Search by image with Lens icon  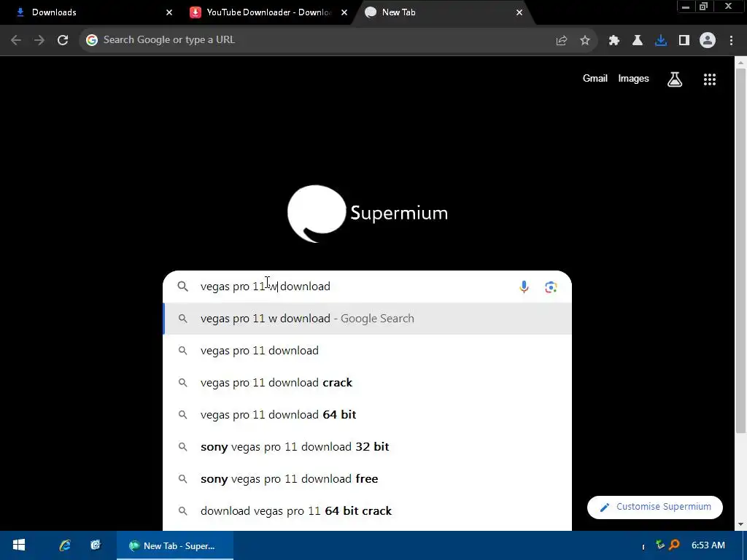pos(551,287)
